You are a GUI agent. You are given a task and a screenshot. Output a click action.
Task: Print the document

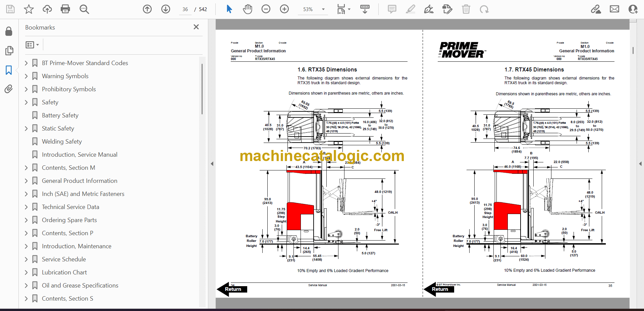pyautogui.click(x=65, y=9)
